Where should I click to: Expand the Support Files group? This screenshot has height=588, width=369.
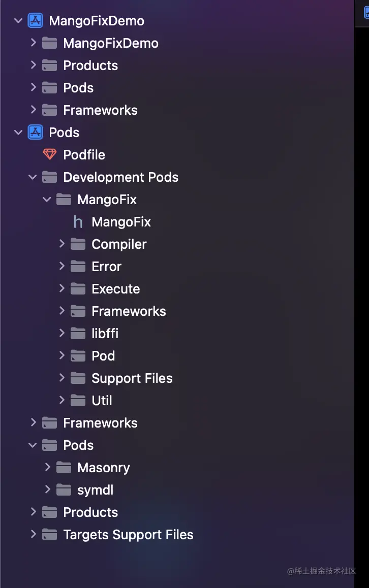(61, 378)
